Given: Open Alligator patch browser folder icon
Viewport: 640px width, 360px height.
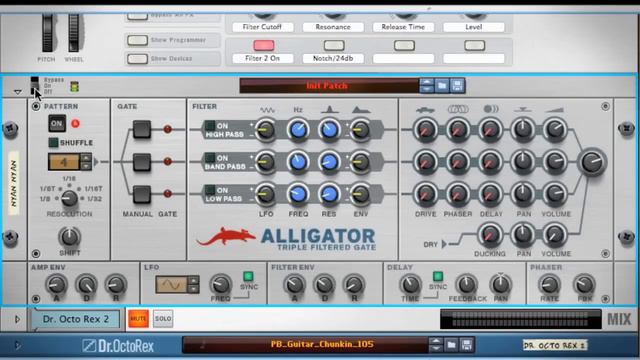Looking at the screenshot, I should tap(442, 86).
